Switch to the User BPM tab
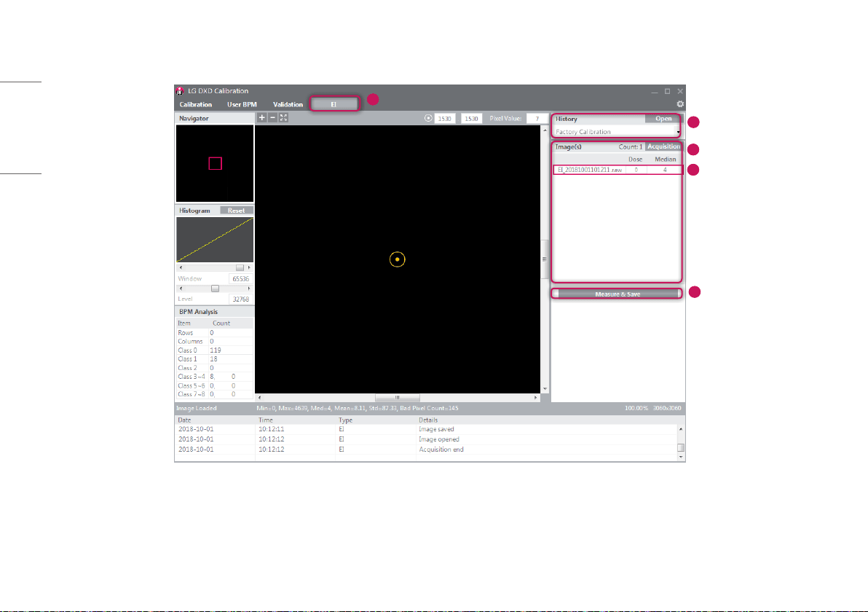This screenshot has width=868, height=612. [x=242, y=104]
